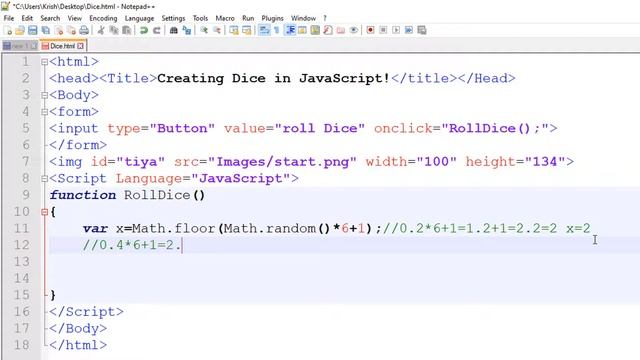The height and width of the screenshot is (360, 640).
Task: Save the current file
Action: pyautogui.click(x=33, y=30)
